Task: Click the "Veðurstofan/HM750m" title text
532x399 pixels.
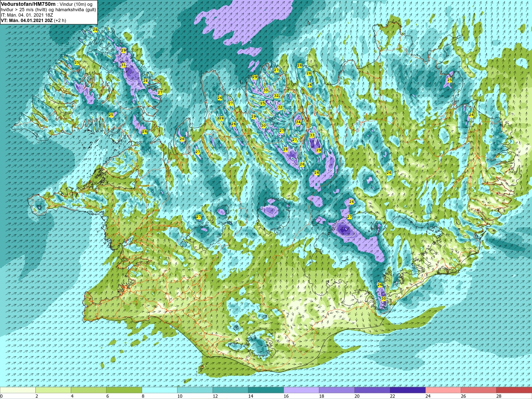Action: (x=28, y=3)
